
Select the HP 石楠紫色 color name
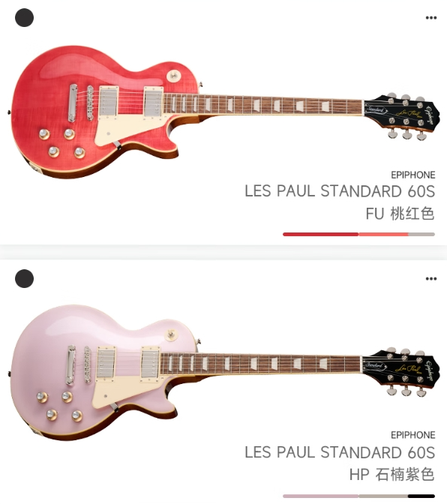392,475
